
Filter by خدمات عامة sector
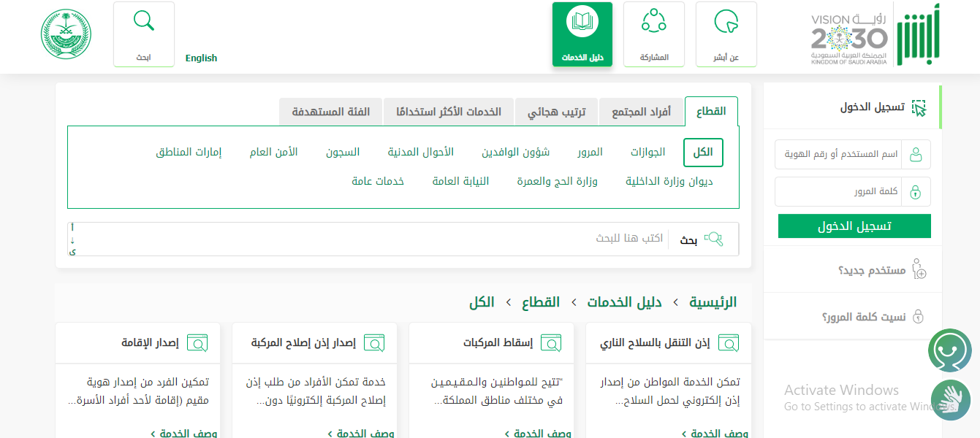click(x=378, y=181)
